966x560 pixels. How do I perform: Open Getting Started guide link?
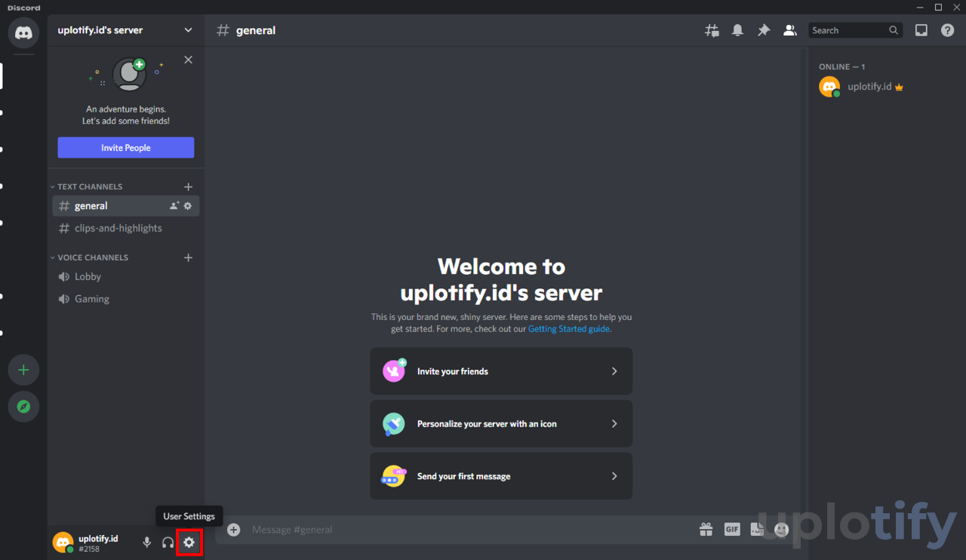coord(569,329)
